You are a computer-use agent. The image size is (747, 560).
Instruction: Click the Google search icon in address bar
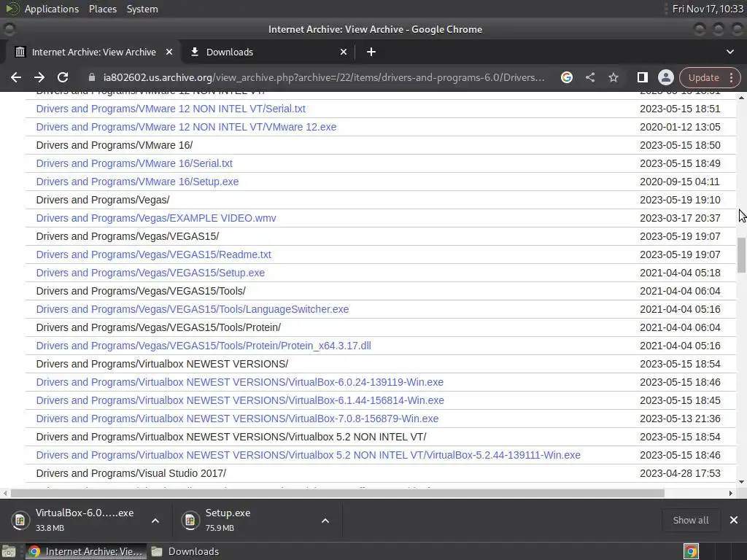pyautogui.click(x=566, y=77)
